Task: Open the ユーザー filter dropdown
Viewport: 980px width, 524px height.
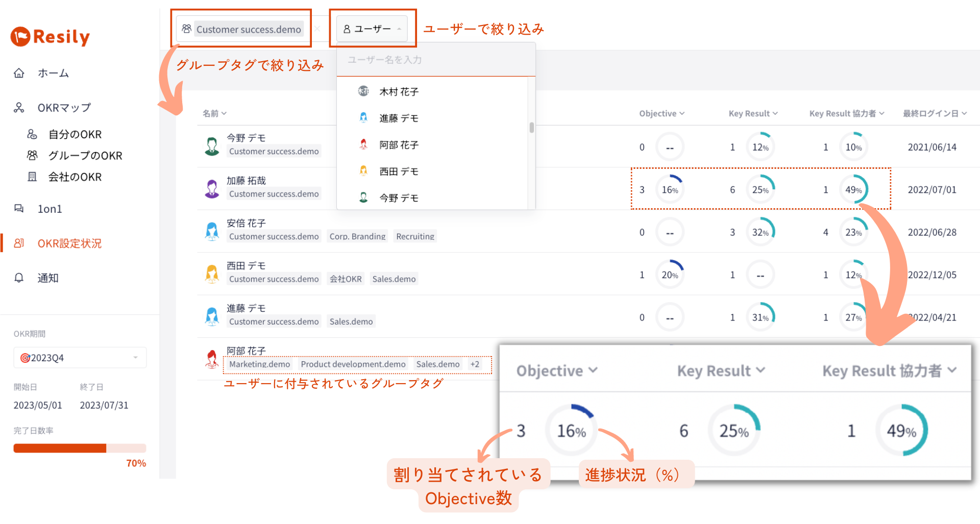Action: point(372,29)
